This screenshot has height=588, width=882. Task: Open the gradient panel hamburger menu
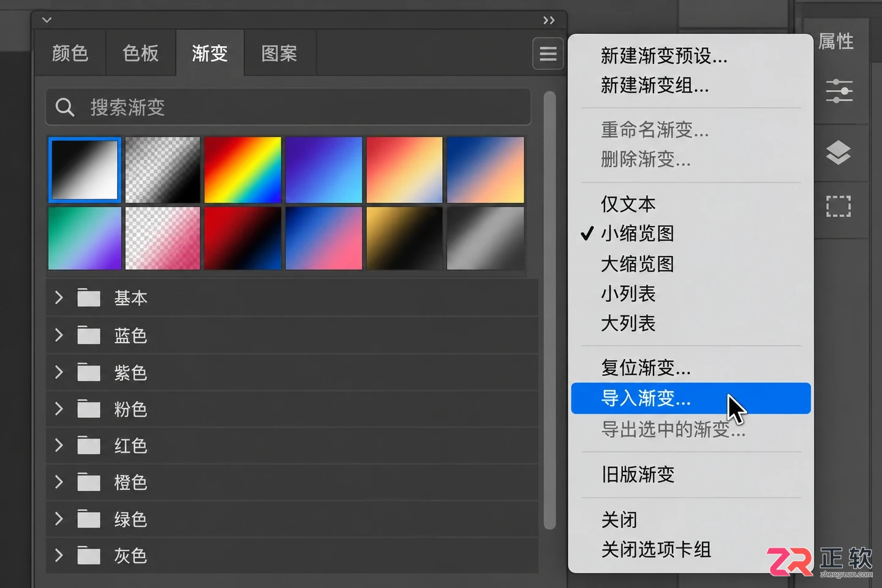coord(548,54)
